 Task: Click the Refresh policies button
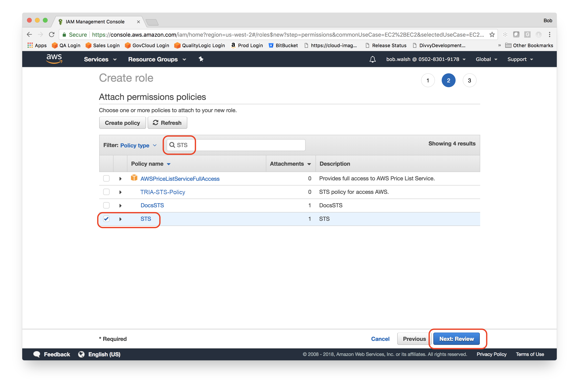[167, 123]
